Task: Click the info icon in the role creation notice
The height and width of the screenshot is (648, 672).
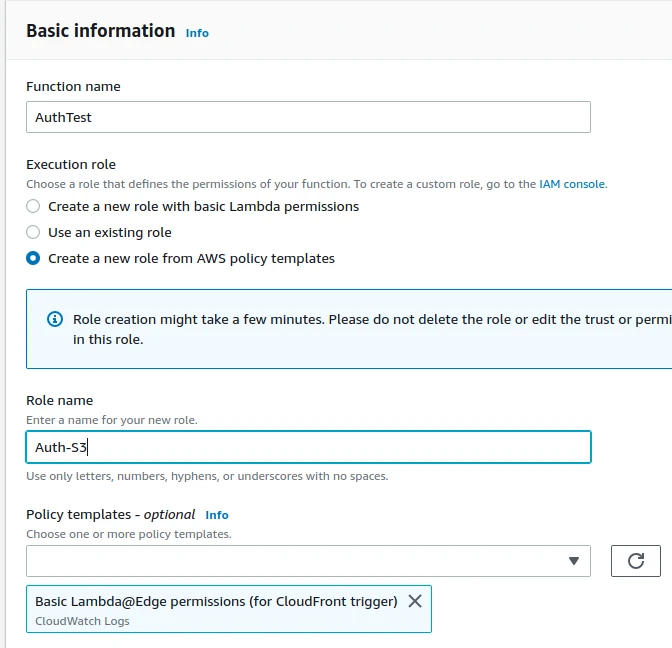Action: (x=55, y=320)
